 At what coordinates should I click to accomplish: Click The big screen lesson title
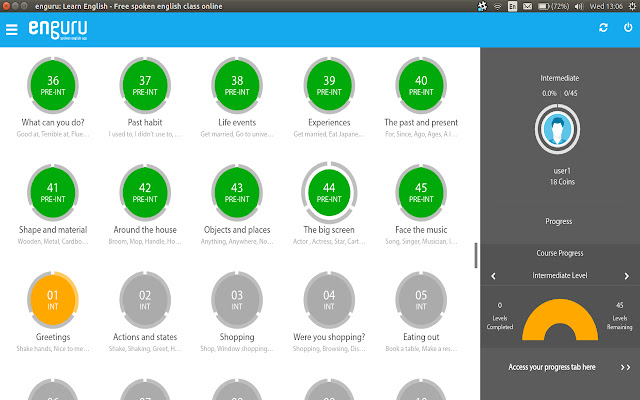329,230
